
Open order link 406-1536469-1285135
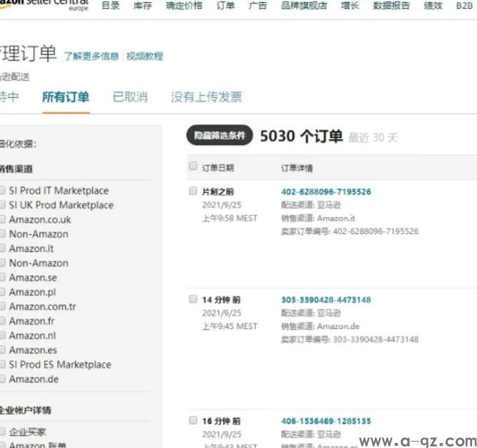point(326,421)
